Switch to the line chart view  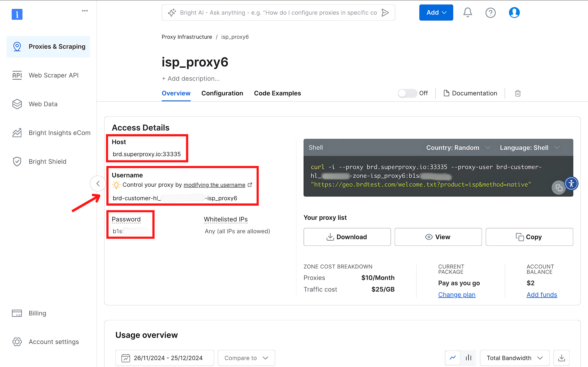point(453,358)
